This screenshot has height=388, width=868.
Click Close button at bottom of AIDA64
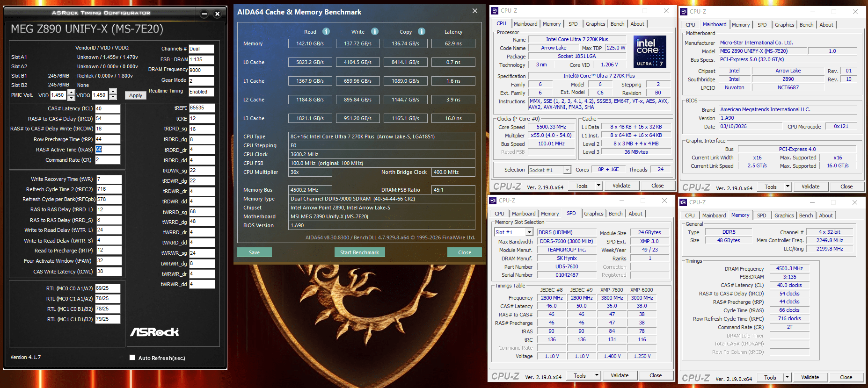464,252
